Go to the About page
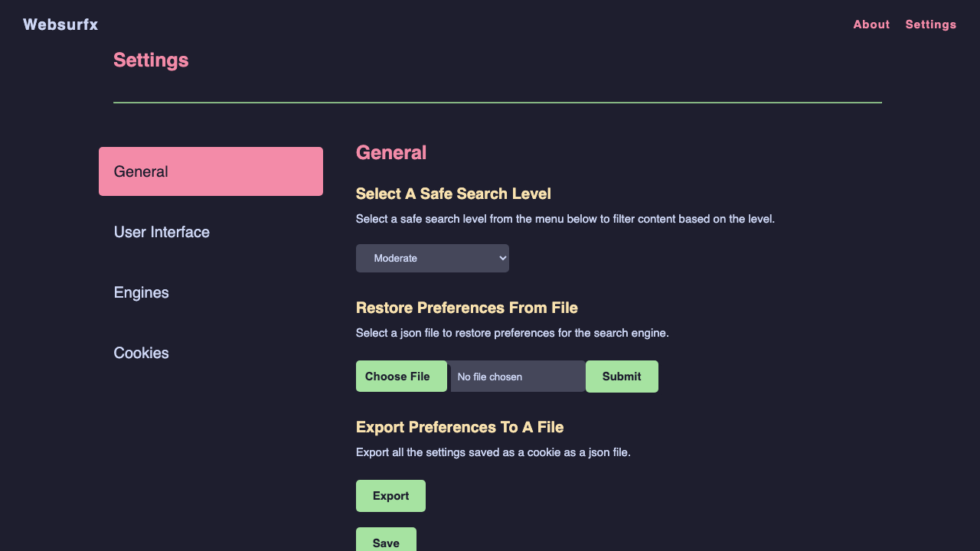980x551 pixels. 871,24
